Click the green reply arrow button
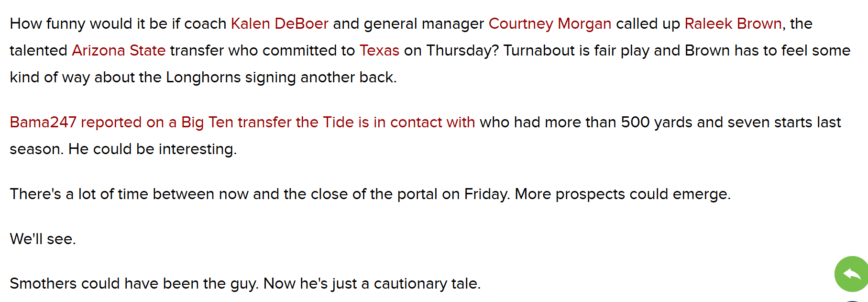 tap(852, 274)
